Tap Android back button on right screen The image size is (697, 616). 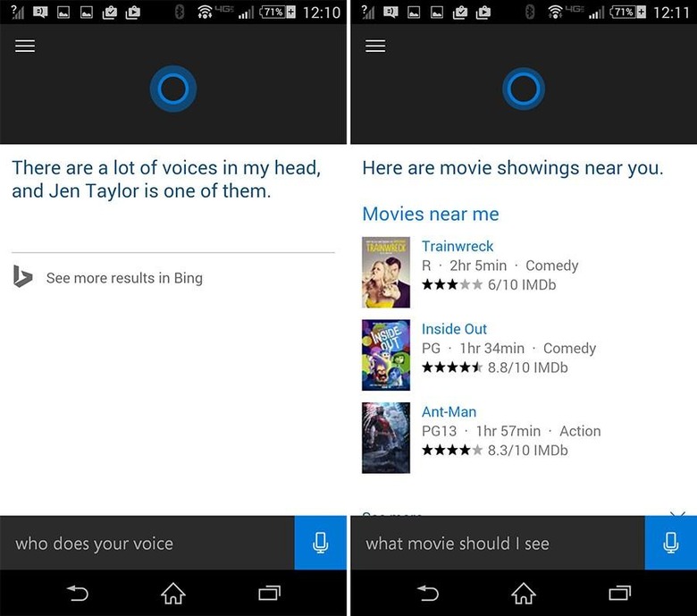428,593
